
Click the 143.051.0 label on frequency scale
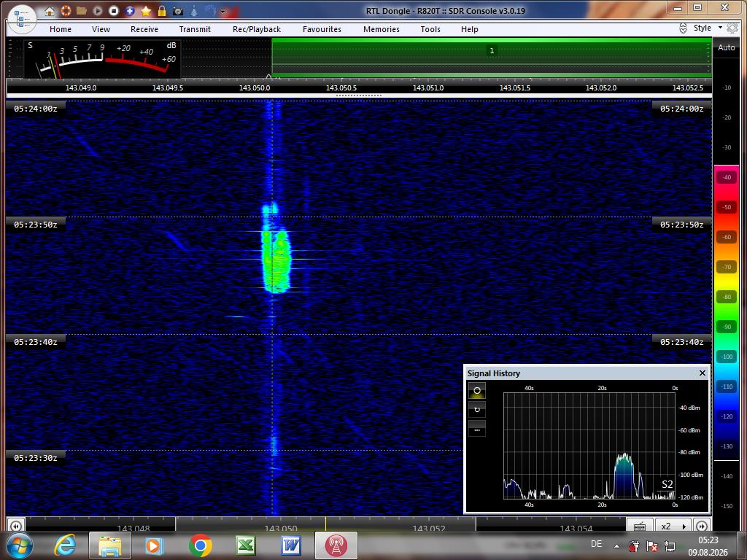427,88
